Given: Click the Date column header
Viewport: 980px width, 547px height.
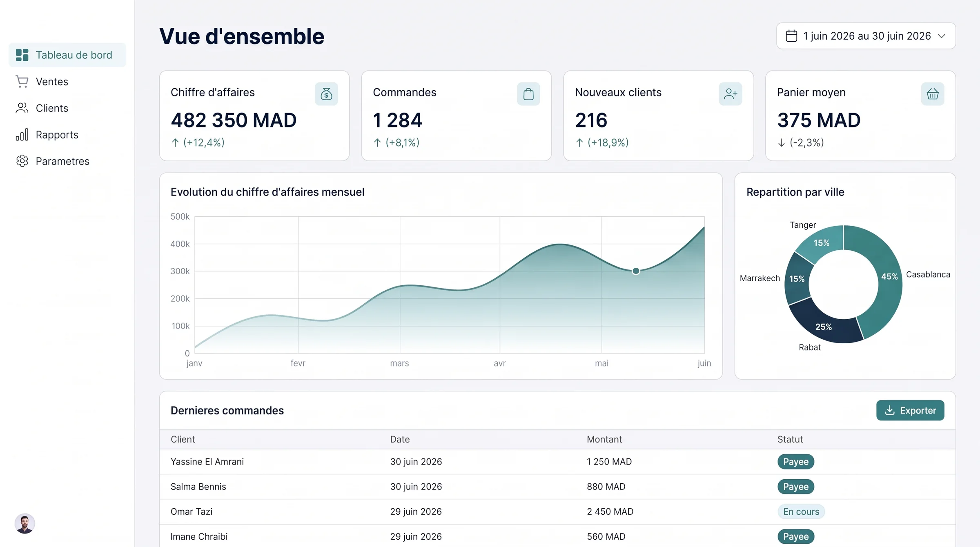Looking at the screenshot, I should pos(400,439).
